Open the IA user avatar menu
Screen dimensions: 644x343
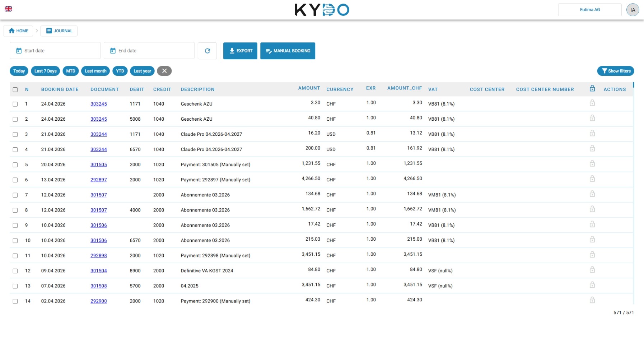pyautogui.click(x=633, y=10)
